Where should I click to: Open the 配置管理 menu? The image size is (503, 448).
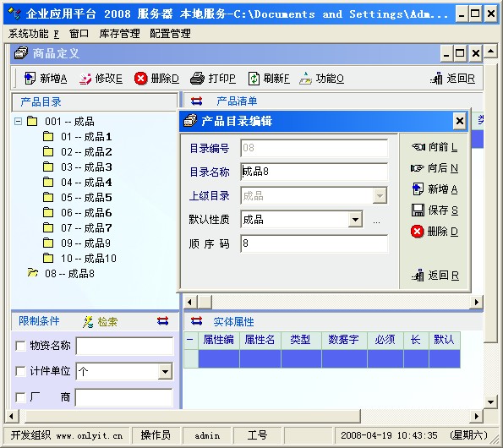click(170, 33)
